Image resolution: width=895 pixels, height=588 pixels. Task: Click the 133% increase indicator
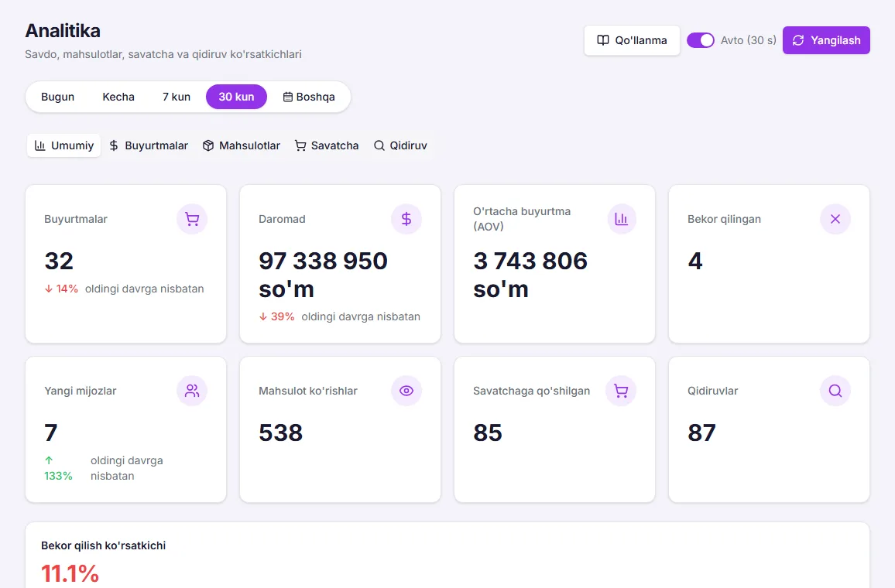coord(58,468)
